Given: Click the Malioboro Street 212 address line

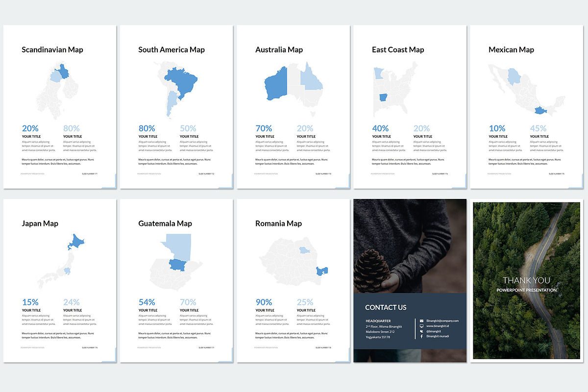Looking at the screenshot, I should coord(380,332).
